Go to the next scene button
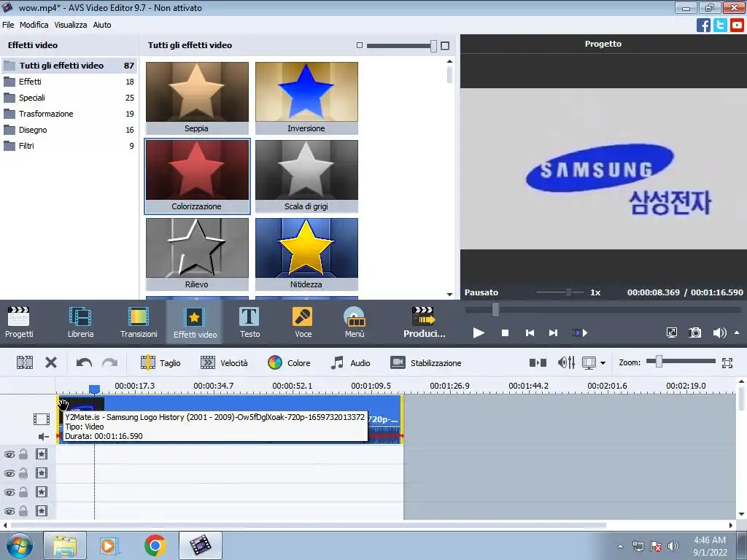Viewport: 747px width, 560px height. [x=580, y=332]
